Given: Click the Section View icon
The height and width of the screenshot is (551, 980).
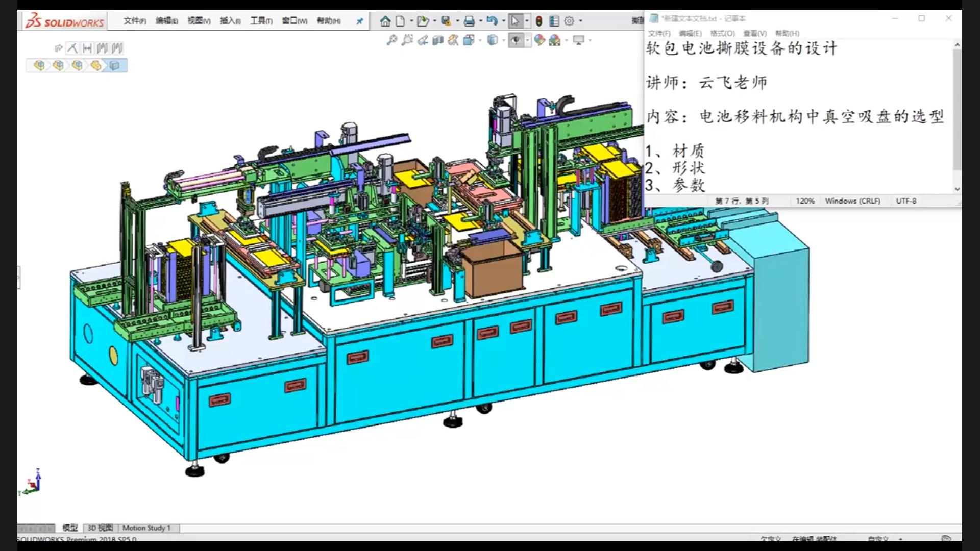Looking at the screenshot, I should 437,40.
